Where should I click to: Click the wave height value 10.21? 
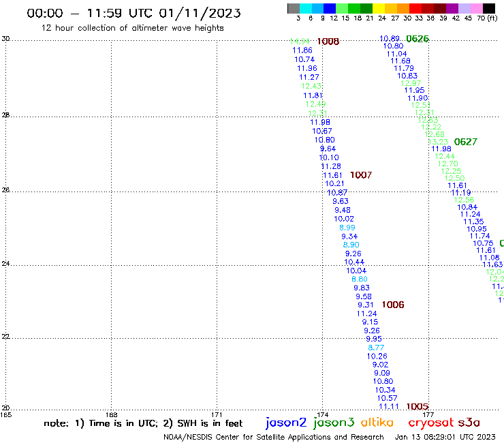[334, 183]
